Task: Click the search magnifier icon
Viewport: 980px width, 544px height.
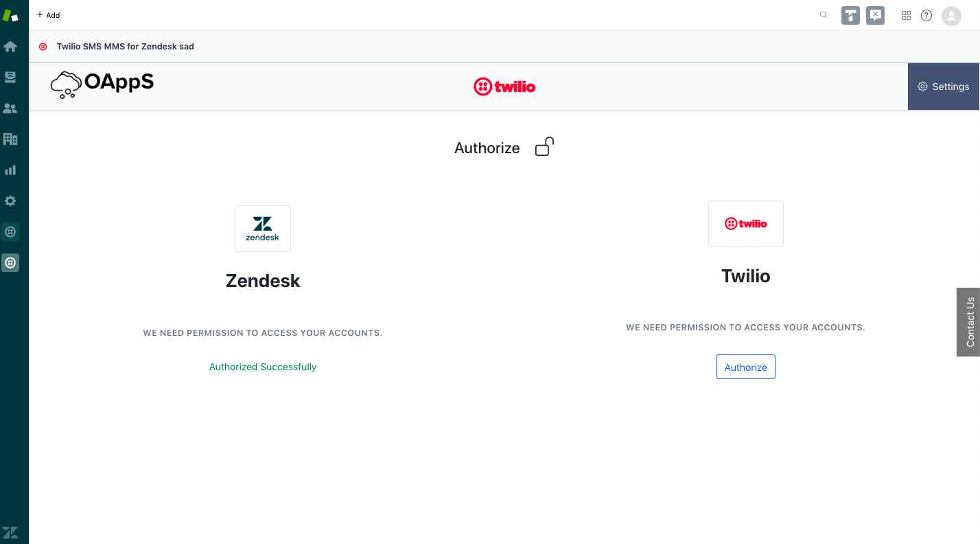Action: point(824,15)
